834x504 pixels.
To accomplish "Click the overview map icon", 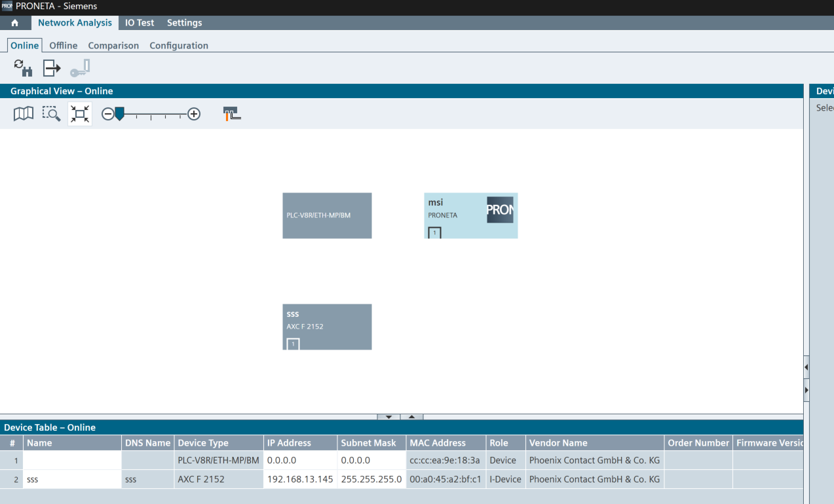I will click(24, 114).
